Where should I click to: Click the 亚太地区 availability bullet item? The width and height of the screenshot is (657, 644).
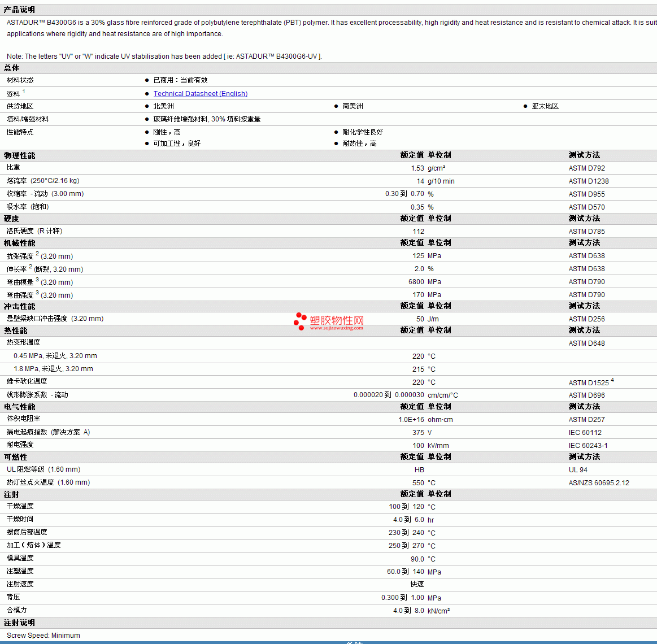[x=545, y=106]
